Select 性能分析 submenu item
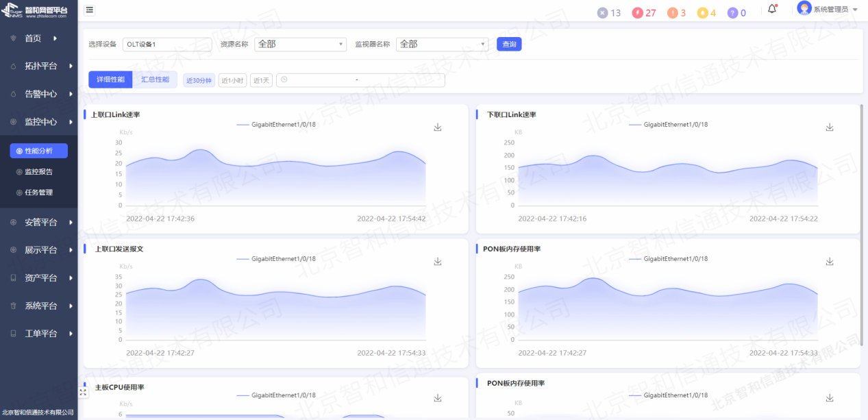868x420 pixels. [39, 151]
